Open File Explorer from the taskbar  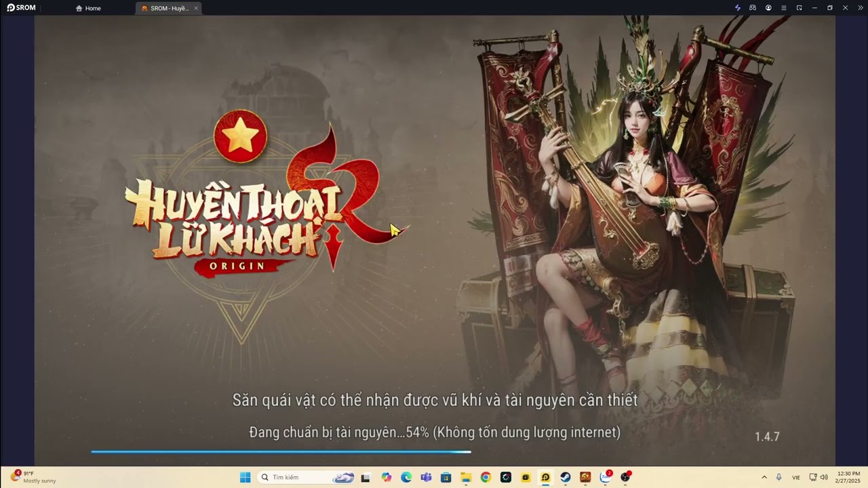click(466, 477)
